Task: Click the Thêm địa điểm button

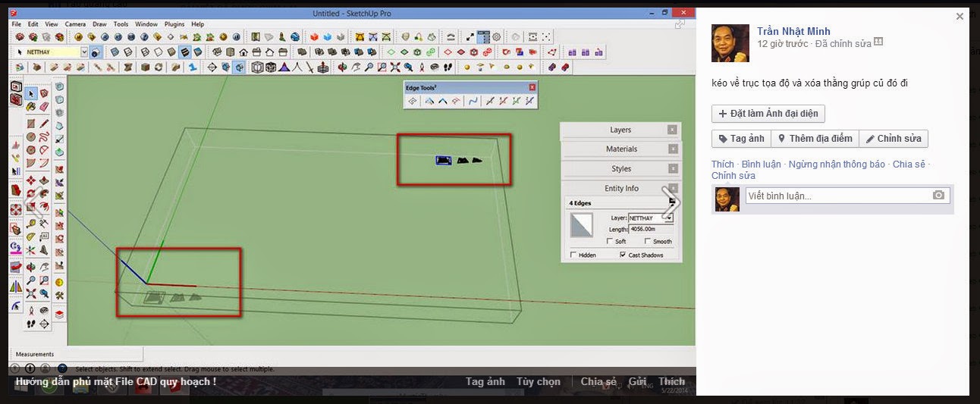Action: (x=815, y=139)
